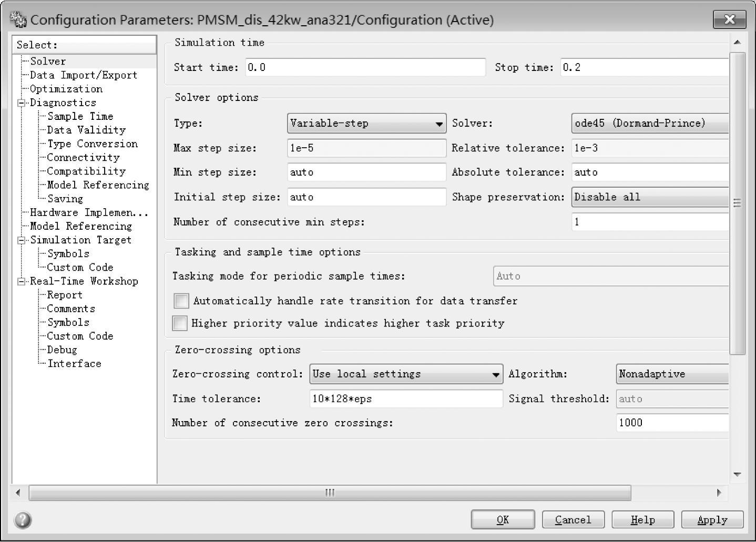This screenshot has width=756, height=542.
Task: Close the Configuration Parameters dialog
Action: click(x=729, y=19)
